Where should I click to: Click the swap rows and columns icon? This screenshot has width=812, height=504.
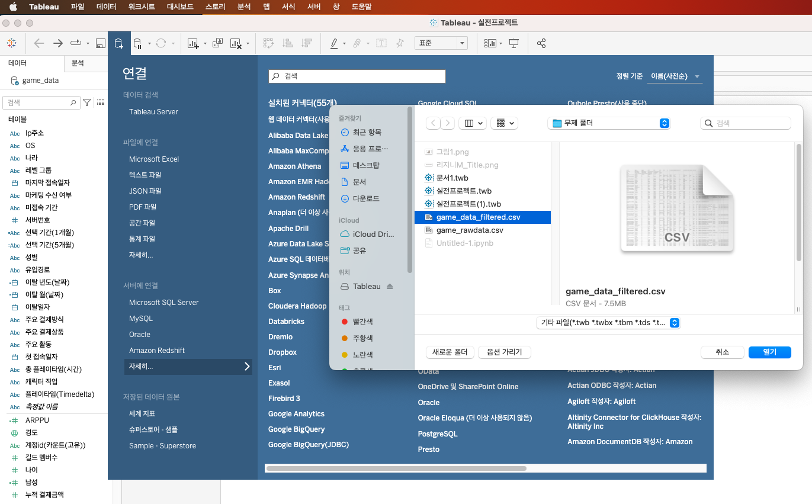click(x=268, y=43)
